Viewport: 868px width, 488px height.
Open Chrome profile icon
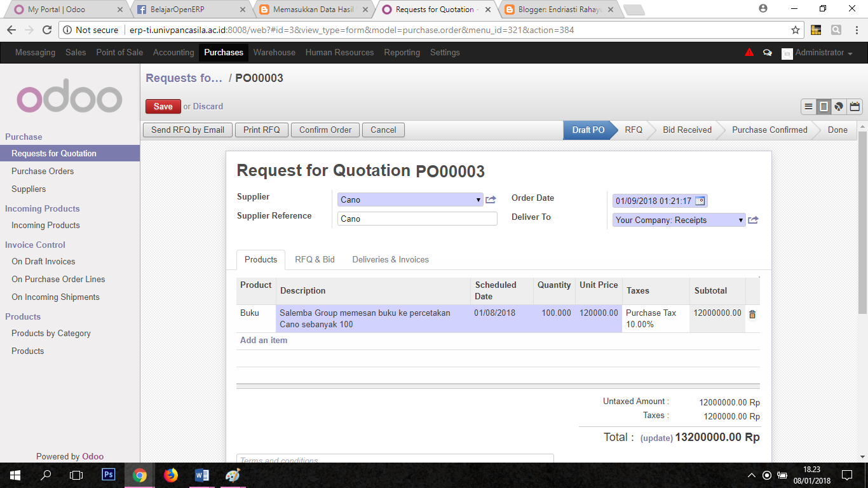click(x=763, y=8)
